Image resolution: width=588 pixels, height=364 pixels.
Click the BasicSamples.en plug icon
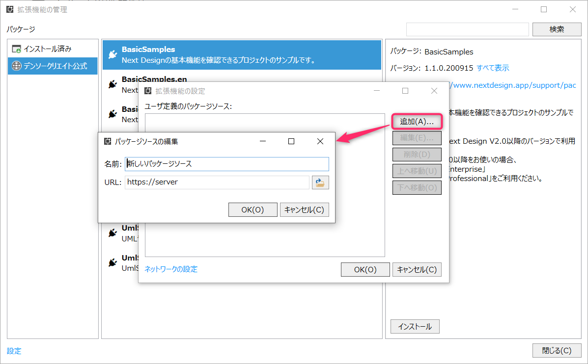point(112,84)
